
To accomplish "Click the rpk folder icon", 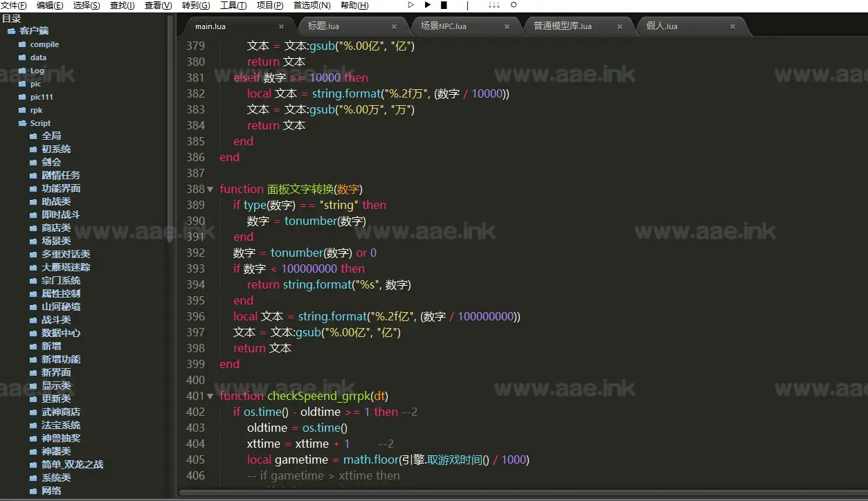I will click(x=22, y=110).
